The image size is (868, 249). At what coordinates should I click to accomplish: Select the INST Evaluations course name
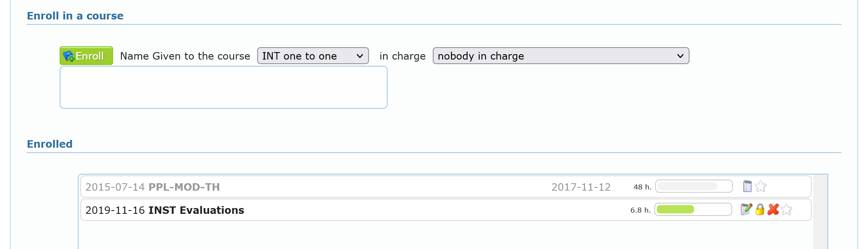196,210
